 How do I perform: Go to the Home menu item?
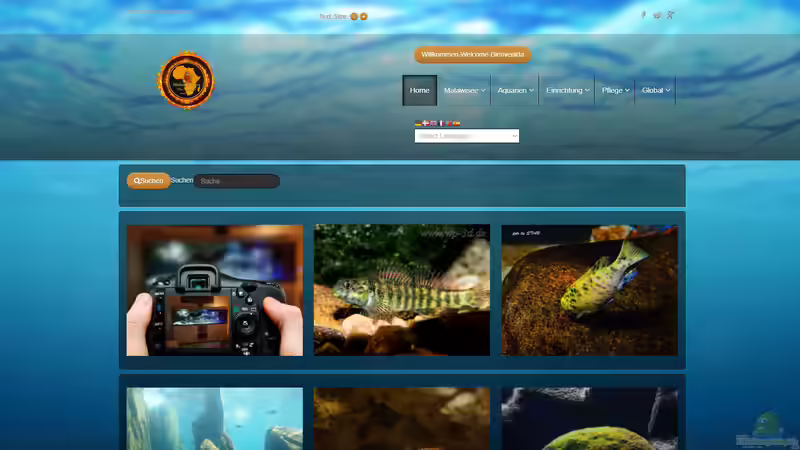[420, 90]
